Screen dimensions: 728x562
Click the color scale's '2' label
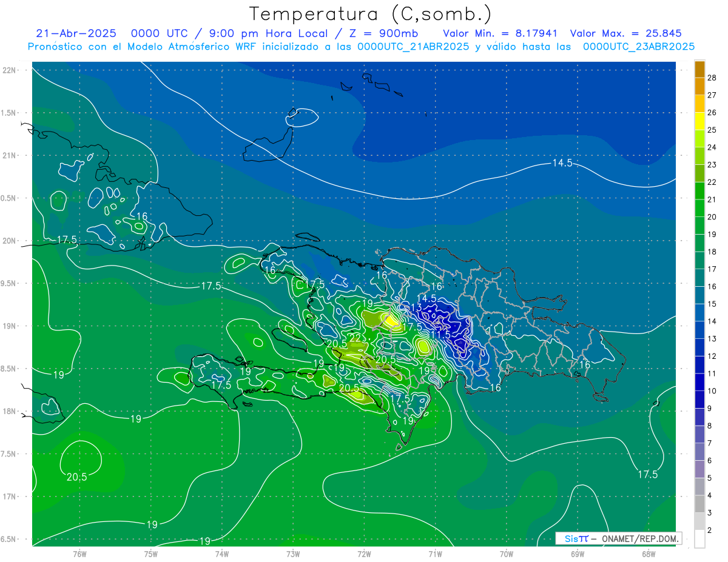709,530
